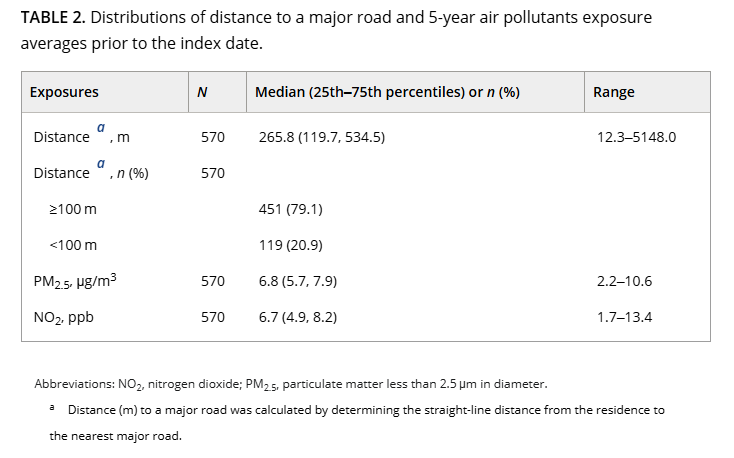Click the TABLE 2 caption title
Screen dimensions: 734x458
[x=53, y=17]
